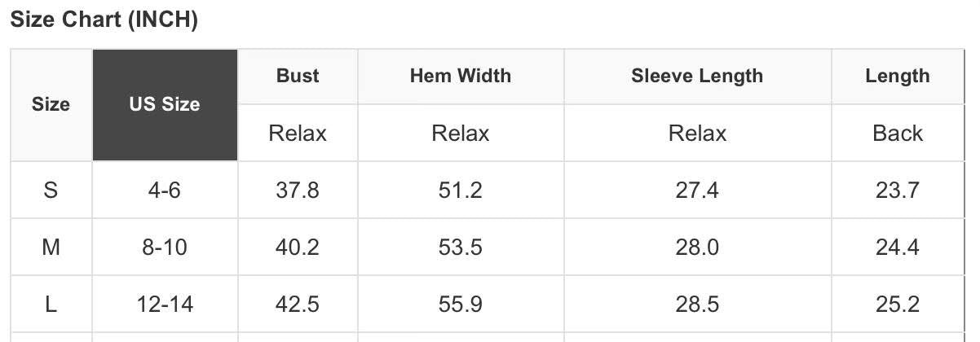Click the M size row label
980x342 pixels.
coord(51,247)
